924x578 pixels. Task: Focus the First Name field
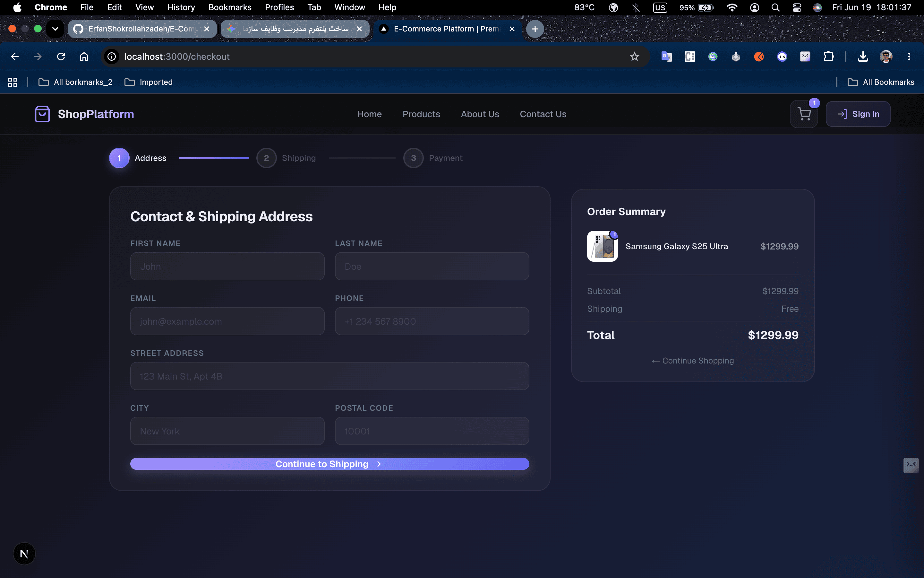click(x=227, y=266)
